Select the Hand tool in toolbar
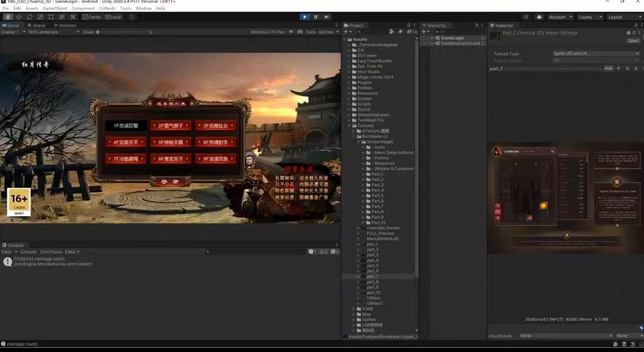This screenshot has width=644, height=352. [8, 17]
